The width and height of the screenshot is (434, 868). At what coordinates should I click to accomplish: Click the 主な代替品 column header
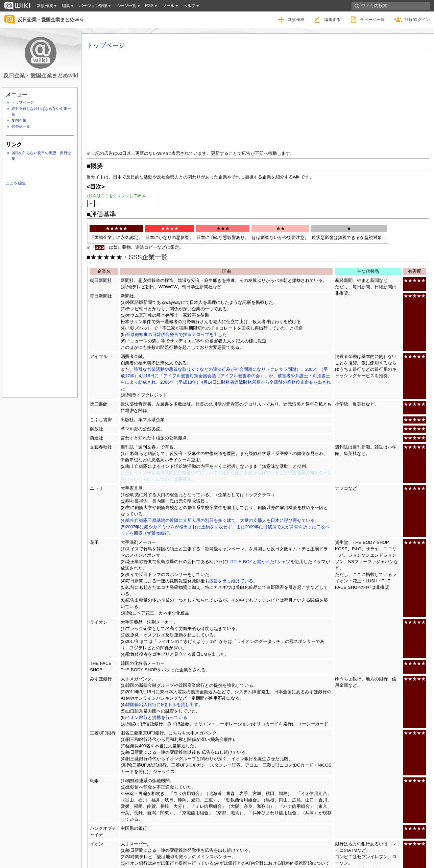368,271
